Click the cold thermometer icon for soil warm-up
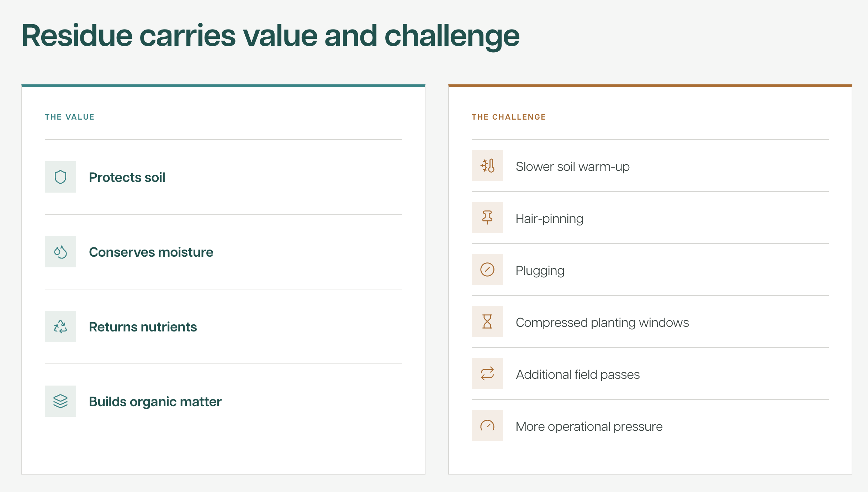Viewport: 868px width, 492px height. click(x=487, y=166)
